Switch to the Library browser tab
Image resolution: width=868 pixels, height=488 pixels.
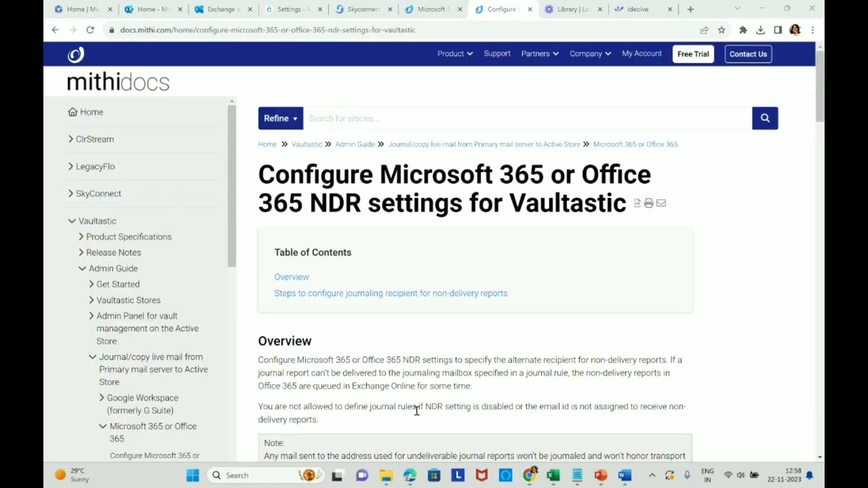[573, 9]
